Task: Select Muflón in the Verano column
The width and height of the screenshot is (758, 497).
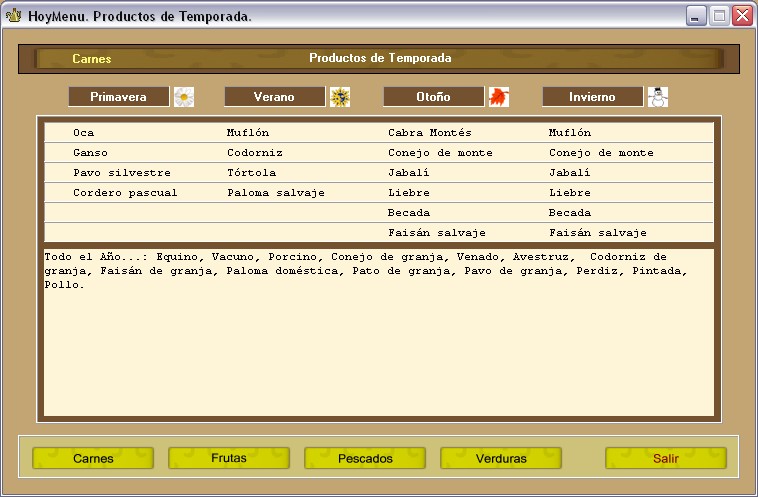Action: coord(248,132)
